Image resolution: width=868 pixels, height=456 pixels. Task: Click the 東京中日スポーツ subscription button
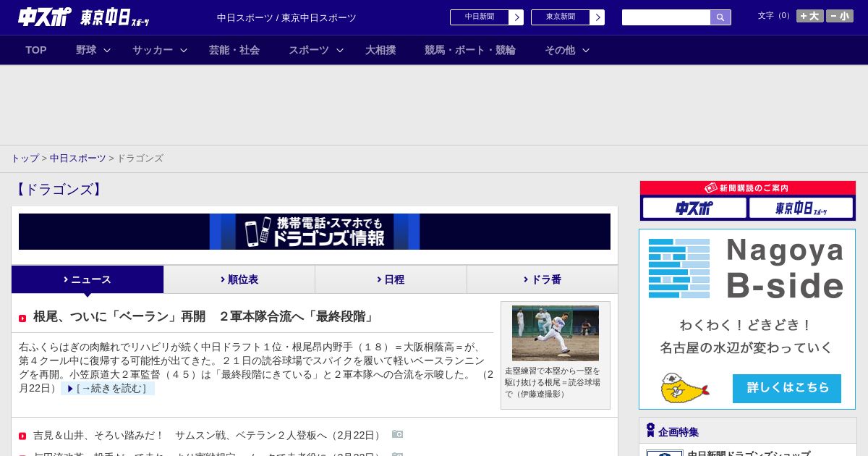(801, 208)
